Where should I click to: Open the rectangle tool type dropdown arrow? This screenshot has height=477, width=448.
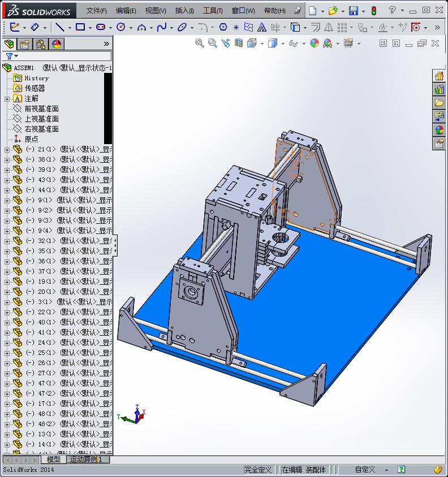(90, 28)
